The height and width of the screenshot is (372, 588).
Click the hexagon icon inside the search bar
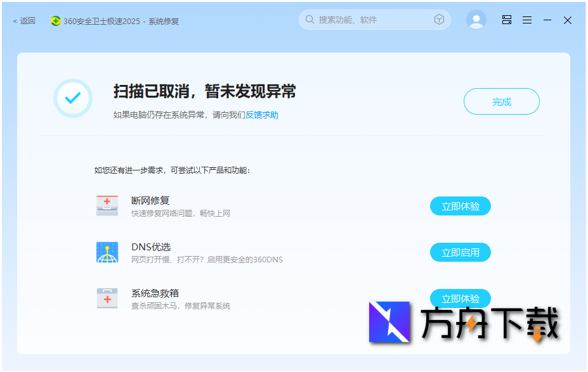(x=439, y=20)
